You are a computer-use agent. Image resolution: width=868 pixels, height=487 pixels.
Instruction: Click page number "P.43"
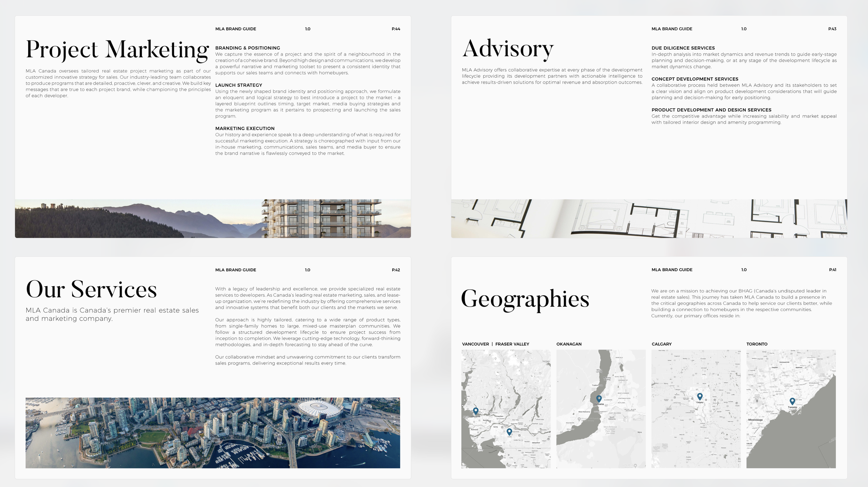(x=832, y=29)
